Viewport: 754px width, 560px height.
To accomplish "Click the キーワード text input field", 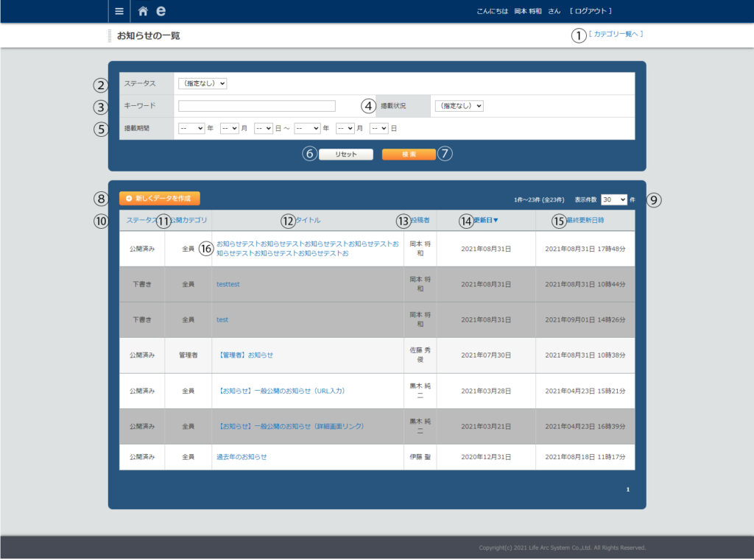I will tap(256, 106).
